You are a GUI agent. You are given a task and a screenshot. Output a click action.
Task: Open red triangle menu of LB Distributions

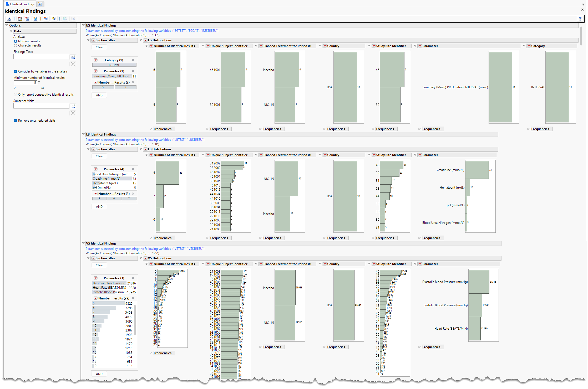click(x=145, y=149)
